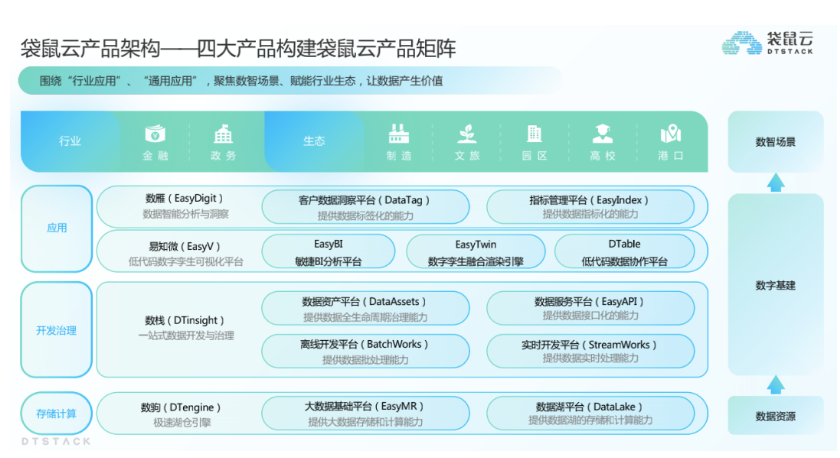Viewport: 840px width, 458px height.
Task: Open 实时开发平台 (StreamWorks) card
Action: [x=590, y=351]
